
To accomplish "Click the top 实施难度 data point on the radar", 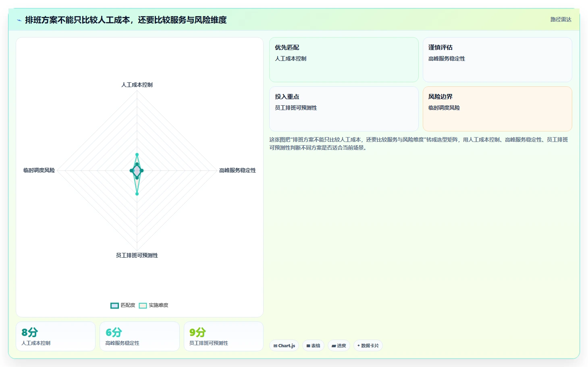I will pos(137,154).
